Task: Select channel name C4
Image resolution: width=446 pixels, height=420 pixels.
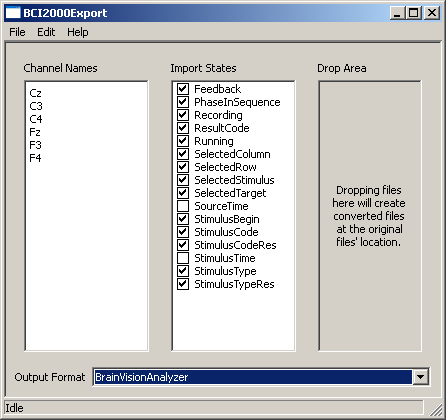Action: coord(36,119)
